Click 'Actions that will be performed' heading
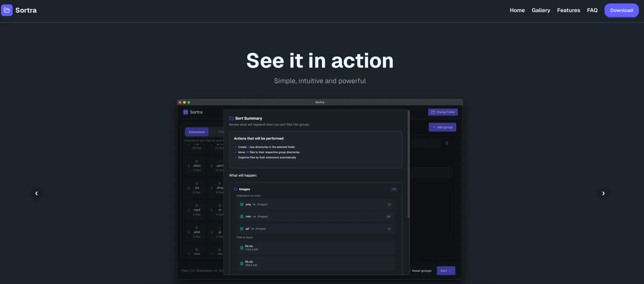Image resolution: width=644 pixels, height=284 pixels. coord(259,138)
